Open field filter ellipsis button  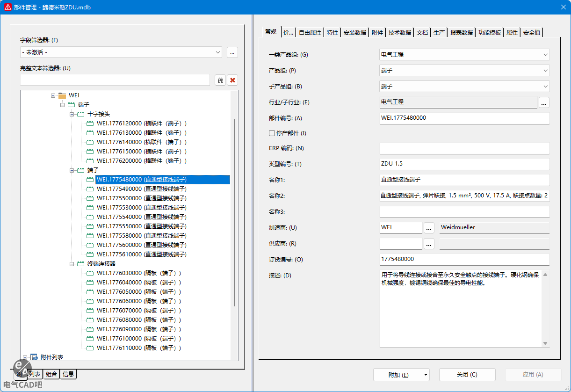tap(232, 52)
